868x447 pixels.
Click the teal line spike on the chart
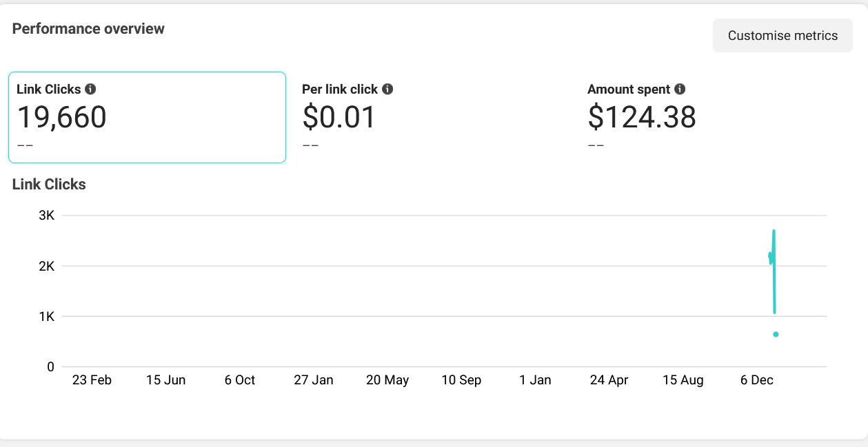click(x=774, y=276)
